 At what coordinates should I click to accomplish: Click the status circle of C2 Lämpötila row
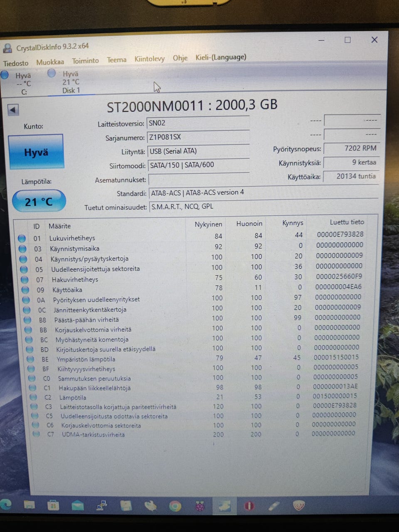(x=34, y=397)
